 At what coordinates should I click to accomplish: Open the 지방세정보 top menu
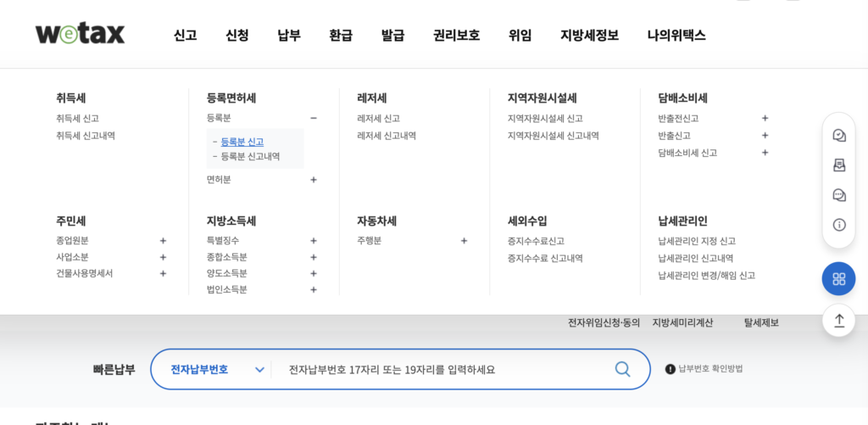590,36
